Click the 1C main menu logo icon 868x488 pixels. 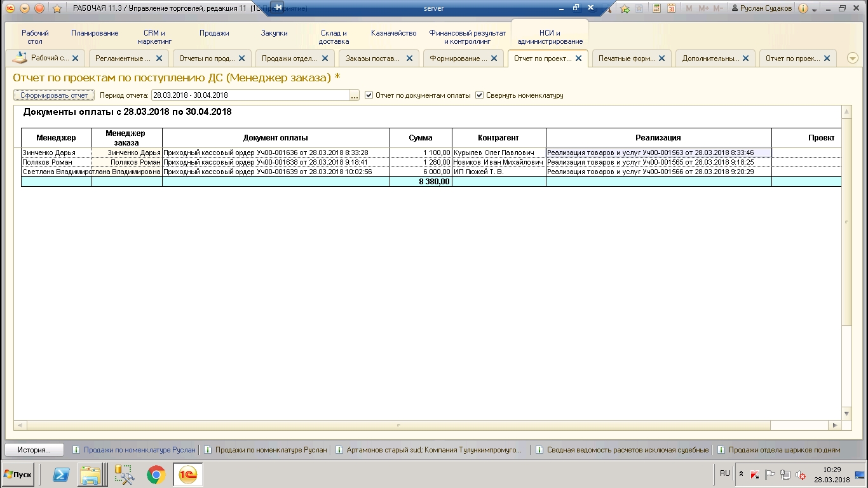pos(10,8)
